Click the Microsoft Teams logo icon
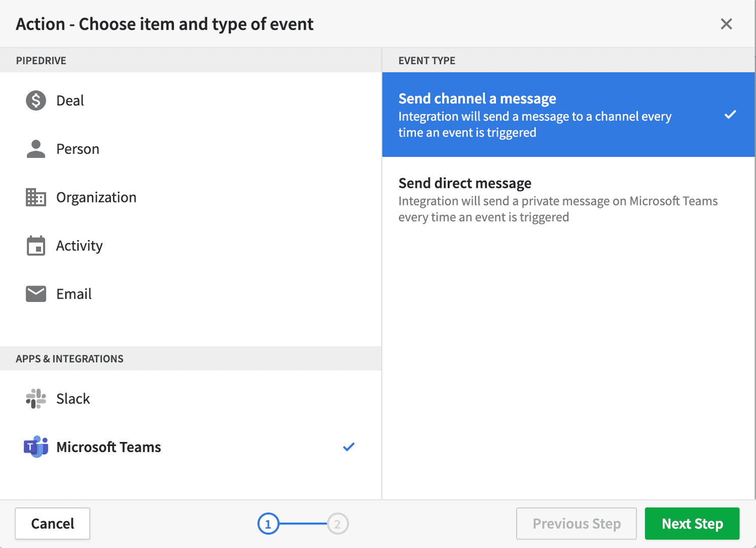Image resolution: width=756 pixels, height=548 pixels. point(36,447)
